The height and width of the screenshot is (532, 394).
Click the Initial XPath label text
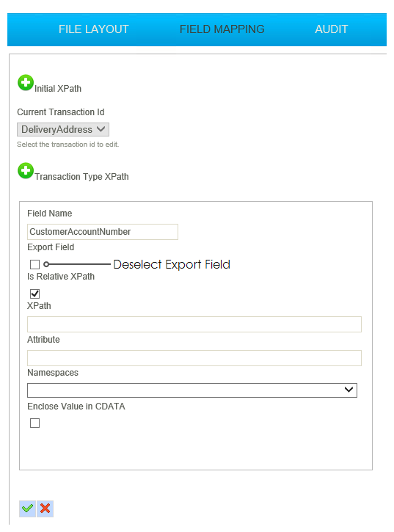[58, 89]
